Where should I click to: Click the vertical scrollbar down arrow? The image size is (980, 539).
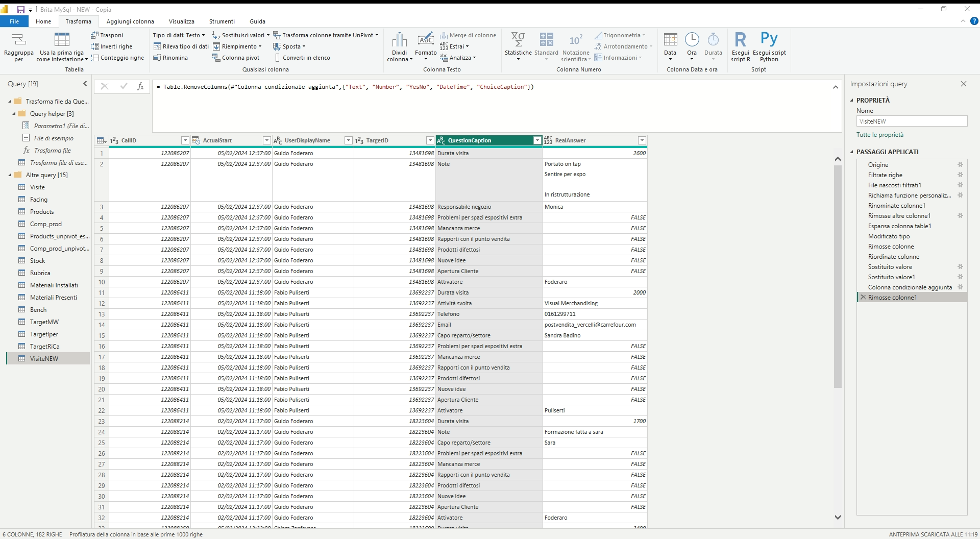838,517
